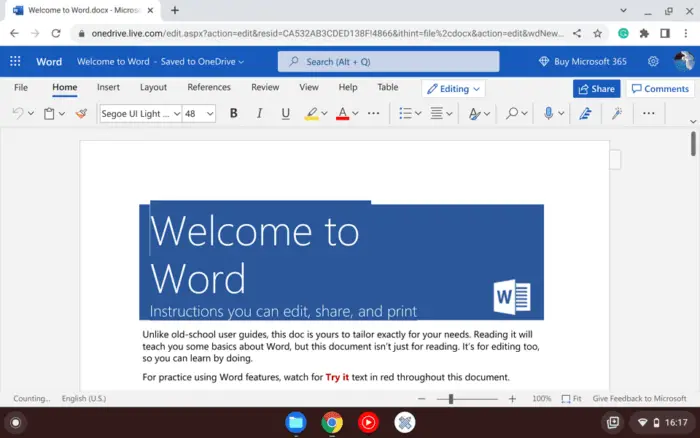
Task: Open the Designer wand icon
Action: point(617,113)
